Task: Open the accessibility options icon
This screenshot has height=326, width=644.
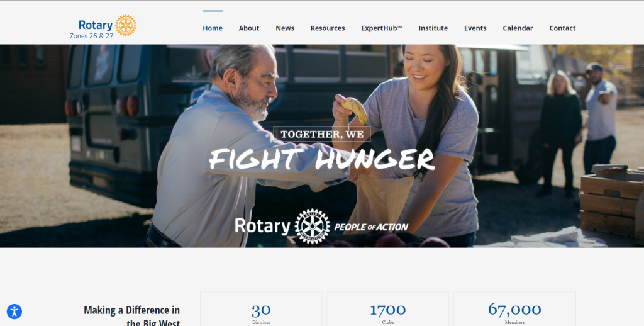Action: click(x=14, y=312)
